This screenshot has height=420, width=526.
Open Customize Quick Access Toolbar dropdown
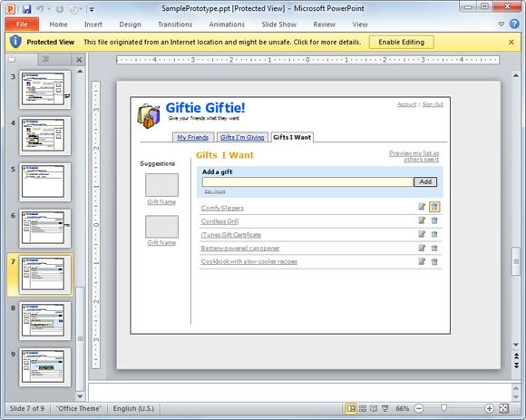[92, 9]
